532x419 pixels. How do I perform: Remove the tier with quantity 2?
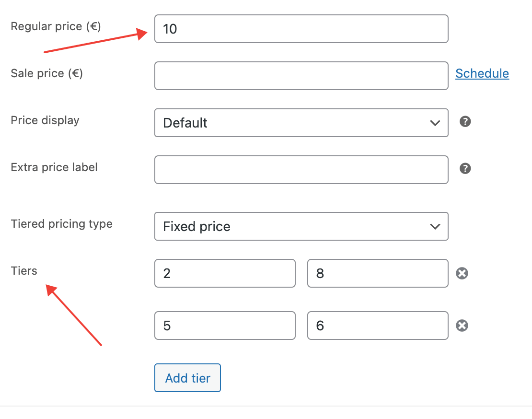click(462, 273)
